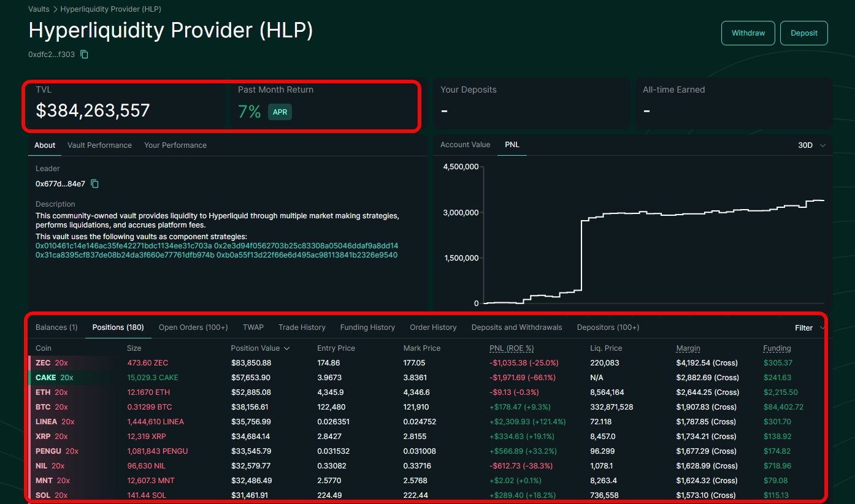Select the ZEC coin in positions

tap(43, 363)
